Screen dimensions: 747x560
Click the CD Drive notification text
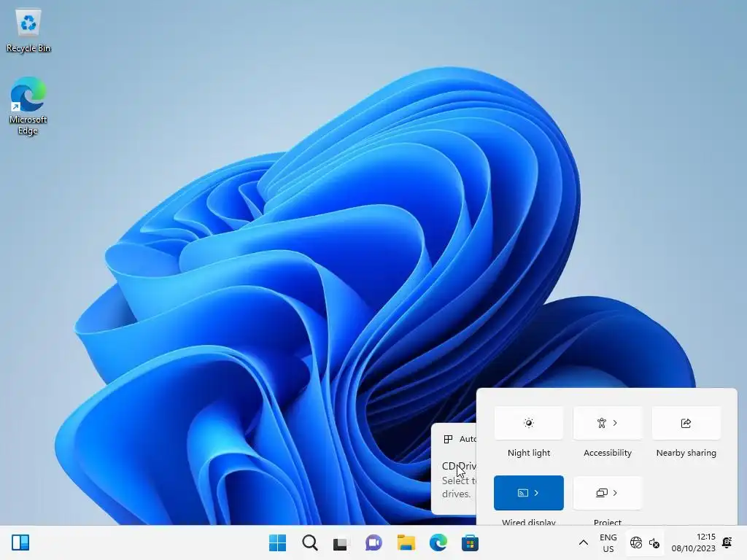point(459,466)
